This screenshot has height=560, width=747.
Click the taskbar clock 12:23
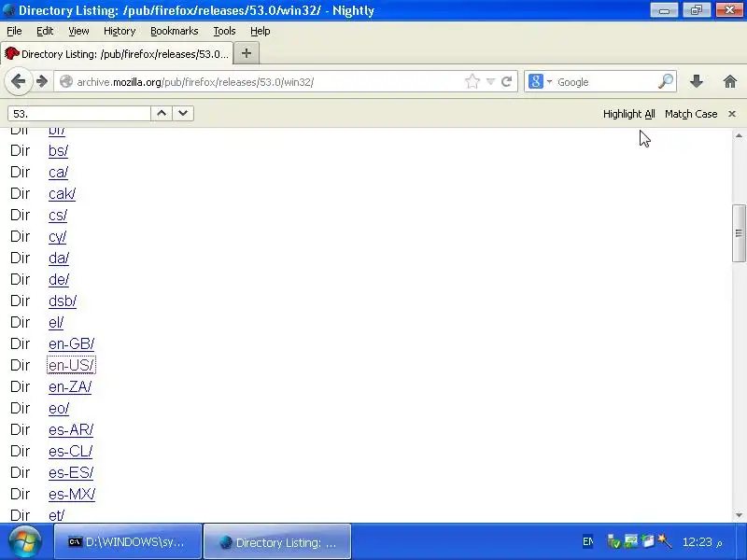coord(702,542)
